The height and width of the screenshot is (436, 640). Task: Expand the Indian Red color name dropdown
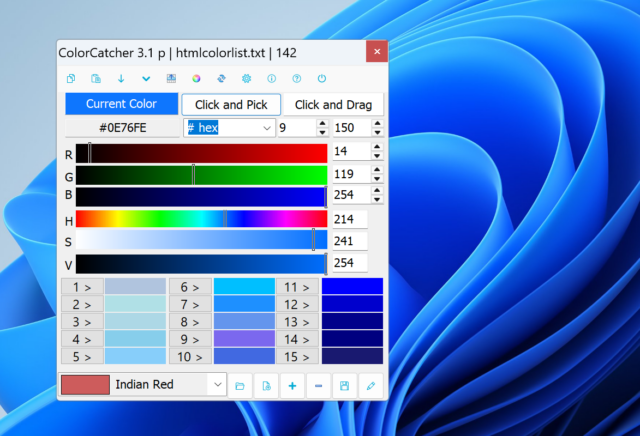[x=218, y=384]
